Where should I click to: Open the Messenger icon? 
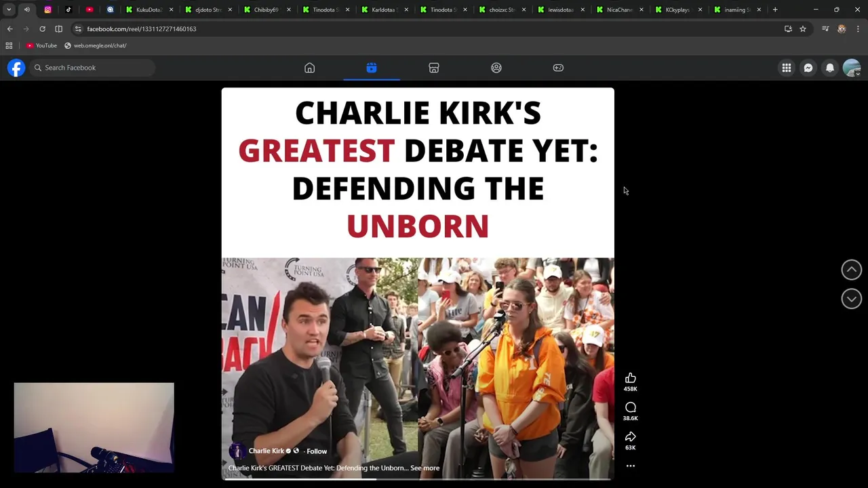pyautogui.click(x=808, y=68)
